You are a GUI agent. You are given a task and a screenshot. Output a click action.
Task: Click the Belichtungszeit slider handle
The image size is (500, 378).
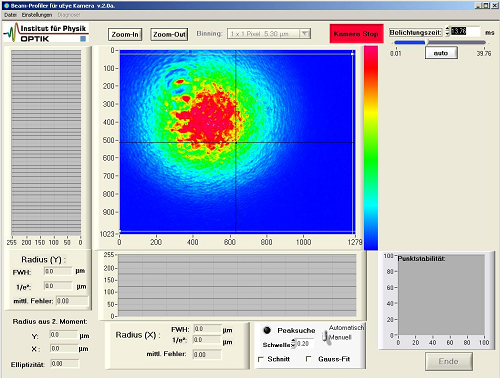coord(426,42)
